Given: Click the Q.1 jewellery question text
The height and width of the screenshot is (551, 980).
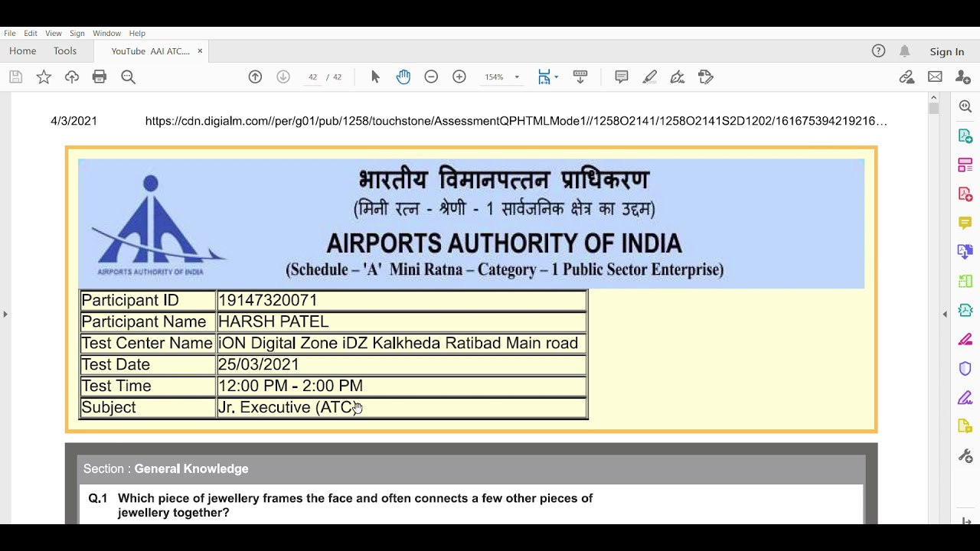Looking at the screenshot, I should tap(355, 505).
